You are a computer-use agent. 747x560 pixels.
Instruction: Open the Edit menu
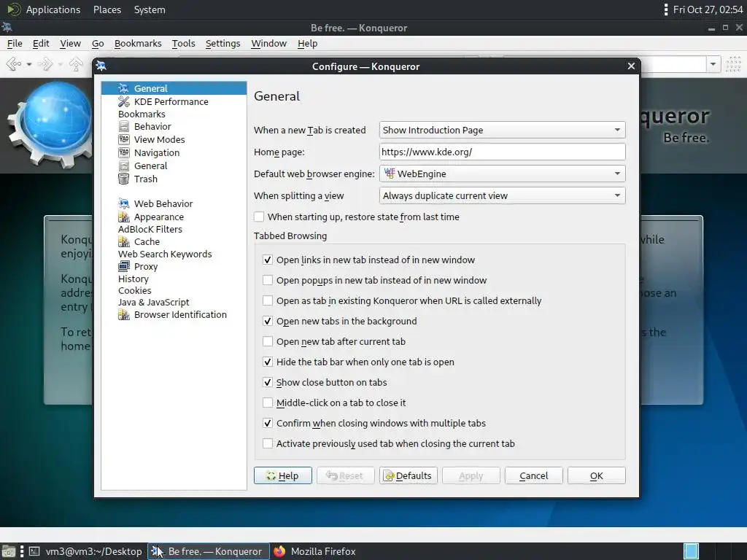coord(41,43)
